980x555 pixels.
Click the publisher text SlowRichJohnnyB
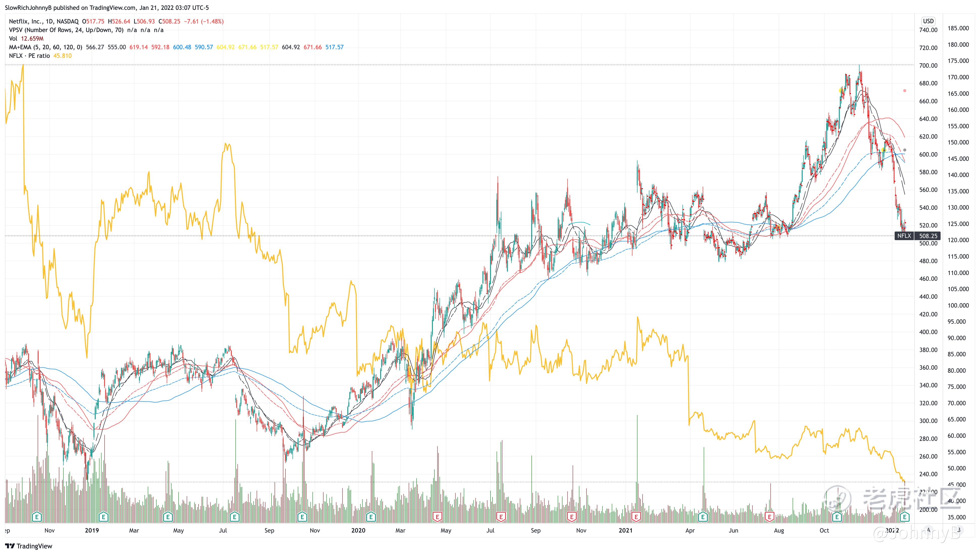tap(28, 8)
